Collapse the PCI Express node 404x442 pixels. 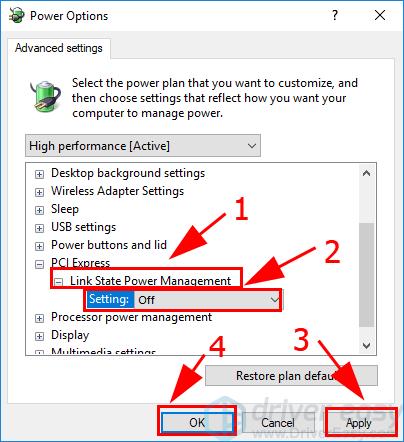click(39, 264)
